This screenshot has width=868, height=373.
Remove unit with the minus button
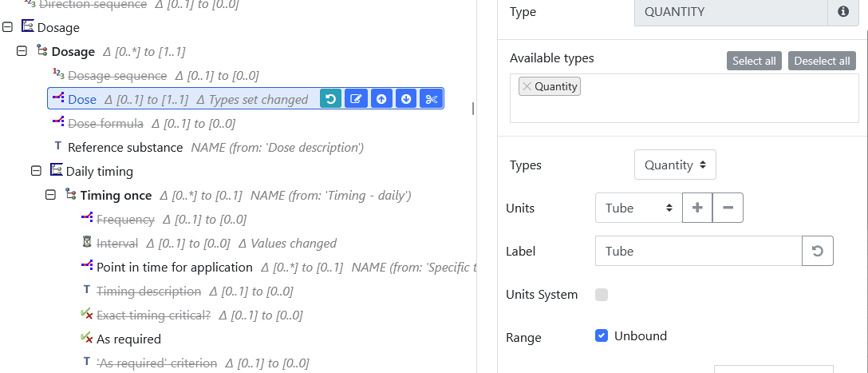pos(728,208)
